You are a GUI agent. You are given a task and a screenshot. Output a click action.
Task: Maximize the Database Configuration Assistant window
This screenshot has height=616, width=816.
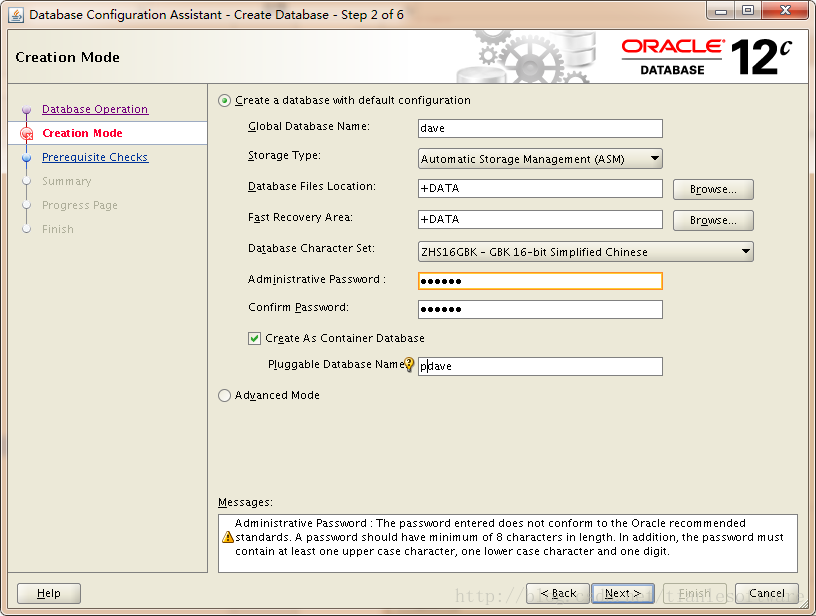tap(747, 11)
